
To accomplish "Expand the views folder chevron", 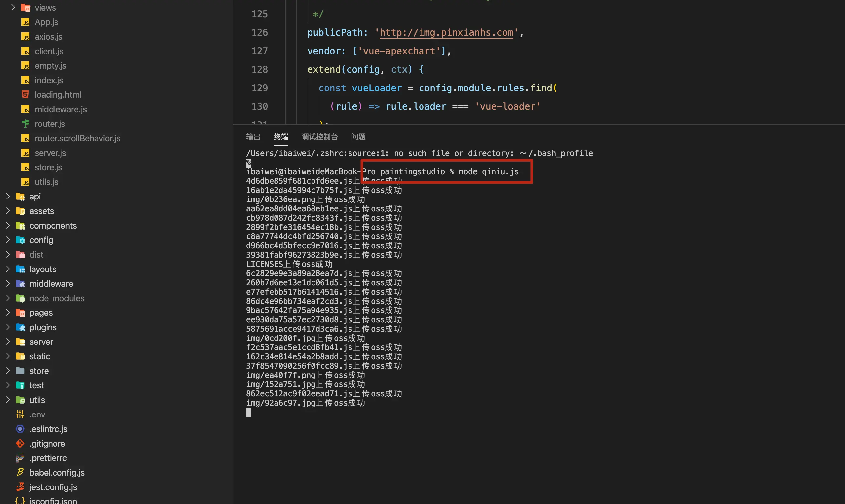I will click(x=13, y=7).
